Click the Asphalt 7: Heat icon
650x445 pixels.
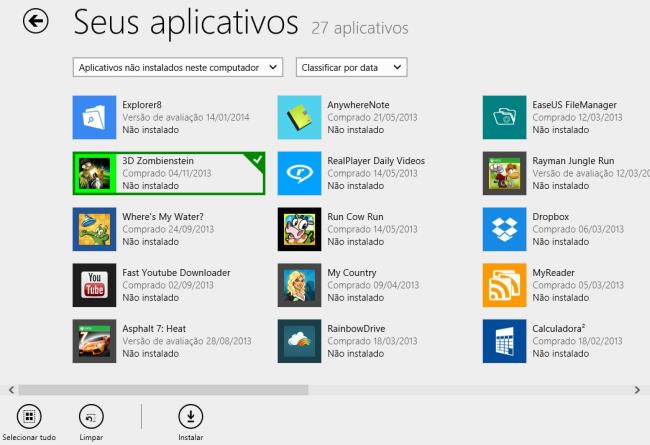click(x=94, y=341)
